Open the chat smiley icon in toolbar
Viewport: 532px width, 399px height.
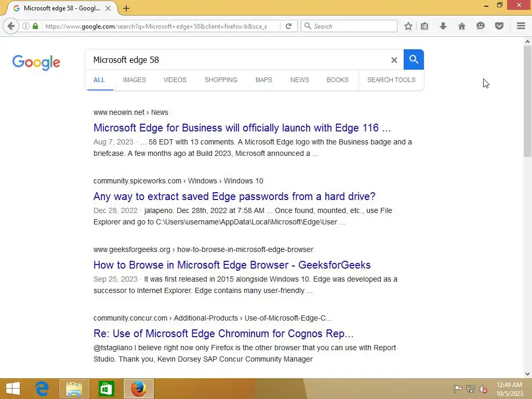coord(481,26)
